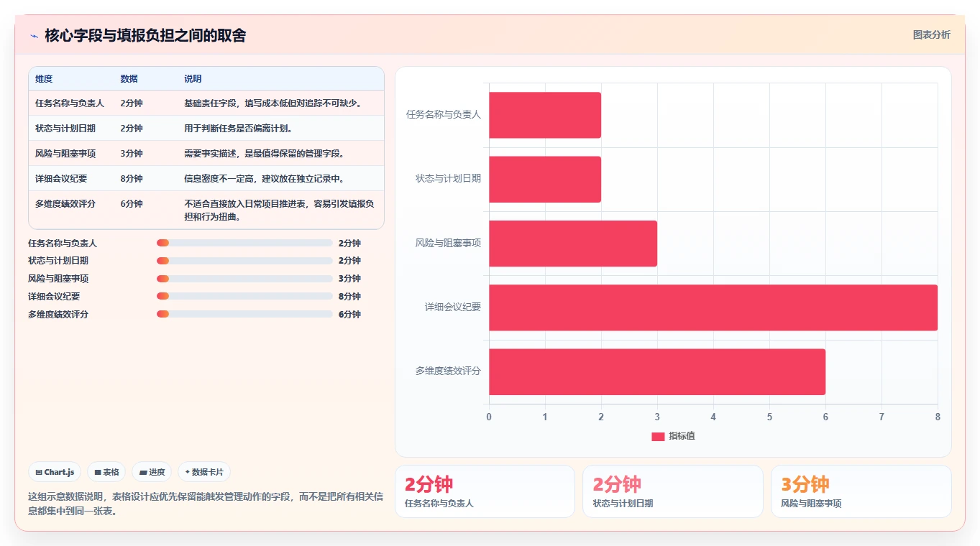Click the description starting 不适合直接放入日常项目推进表

pos(279,210)
